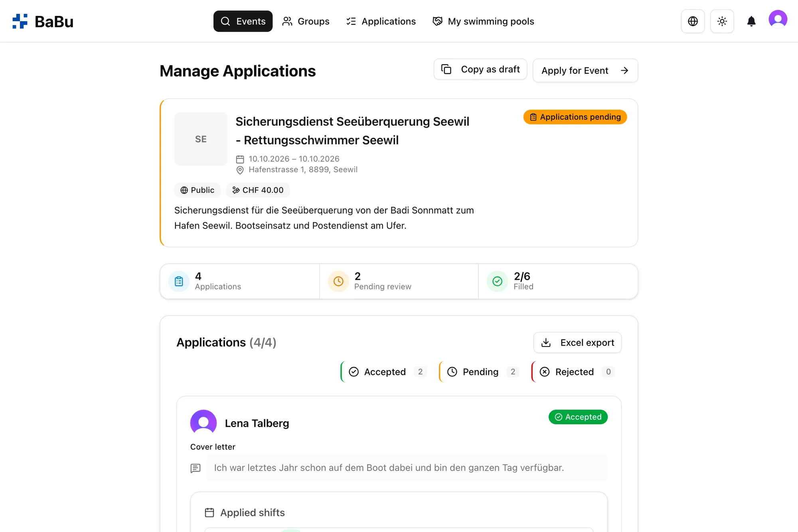The image size is (798, 532).
Task: Click Applications pending status badge
Action: pyautogui.click(x=575, y=117)
